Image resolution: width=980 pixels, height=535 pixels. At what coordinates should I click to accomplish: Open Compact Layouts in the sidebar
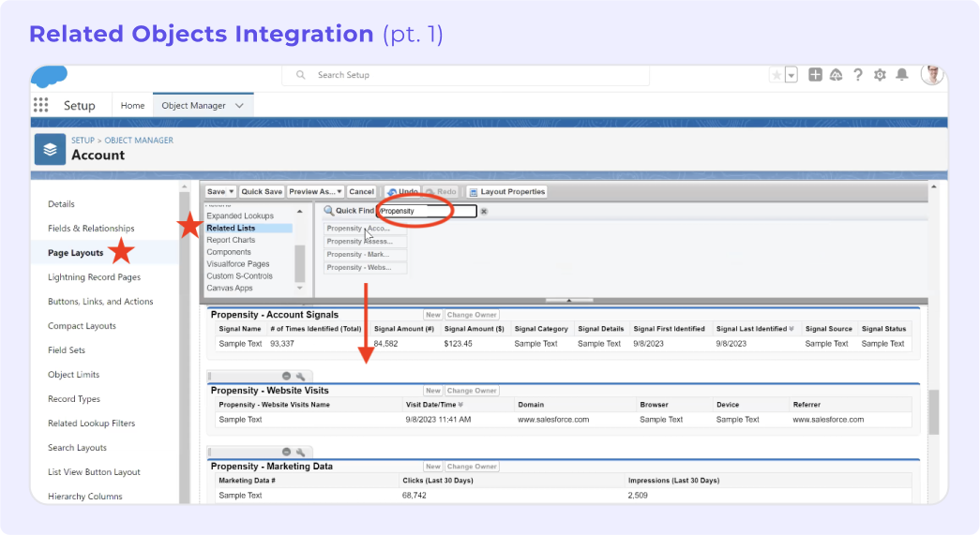click(x=82, y=326)
